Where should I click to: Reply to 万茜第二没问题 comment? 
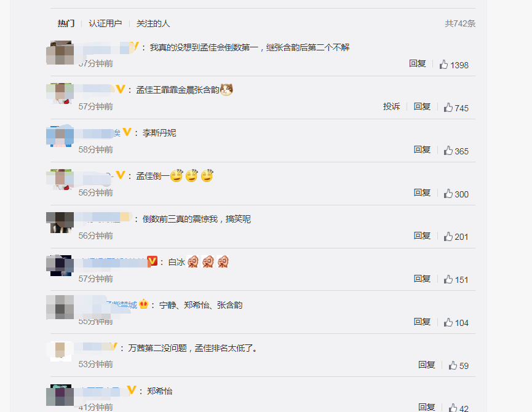tap(426, 365)
